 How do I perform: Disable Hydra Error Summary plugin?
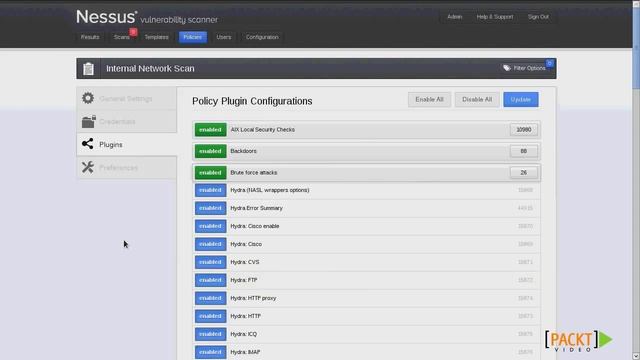pyautogui.click(x=210, y=208)
